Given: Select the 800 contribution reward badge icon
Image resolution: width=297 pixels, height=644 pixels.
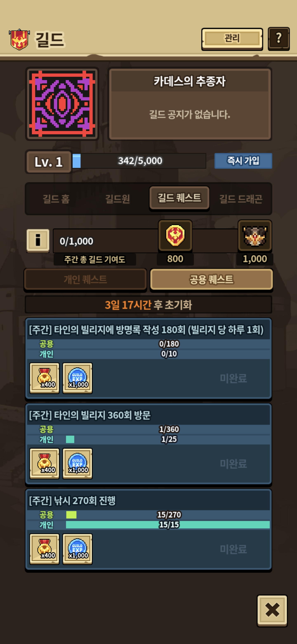Looking at the screenshot, I should pos(175,236).
